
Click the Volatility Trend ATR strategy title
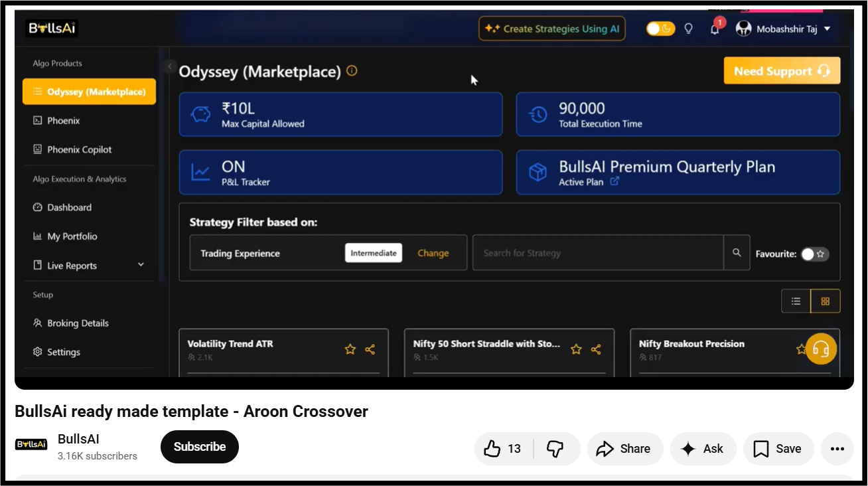(230, 344)
